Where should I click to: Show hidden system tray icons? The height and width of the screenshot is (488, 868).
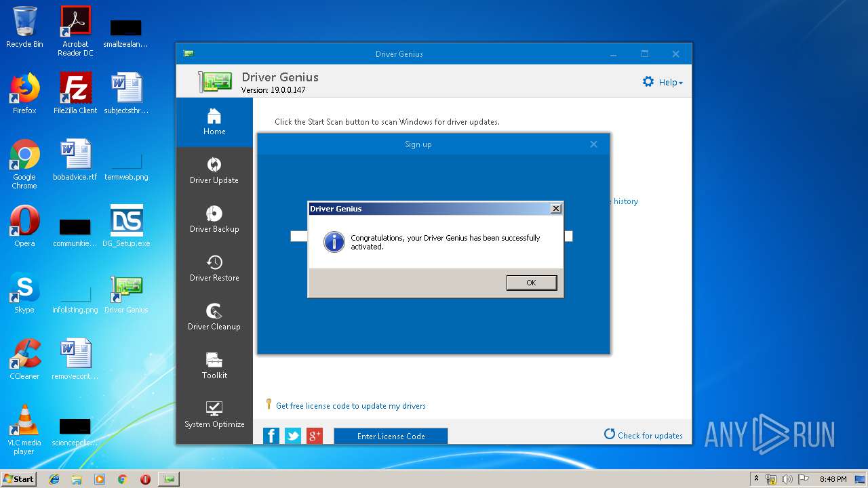tap(756, 479)
